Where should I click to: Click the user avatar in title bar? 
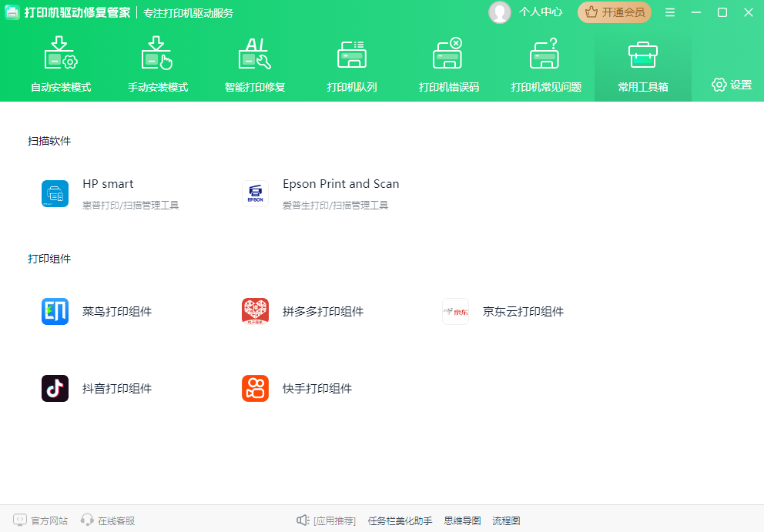(499, 12)
